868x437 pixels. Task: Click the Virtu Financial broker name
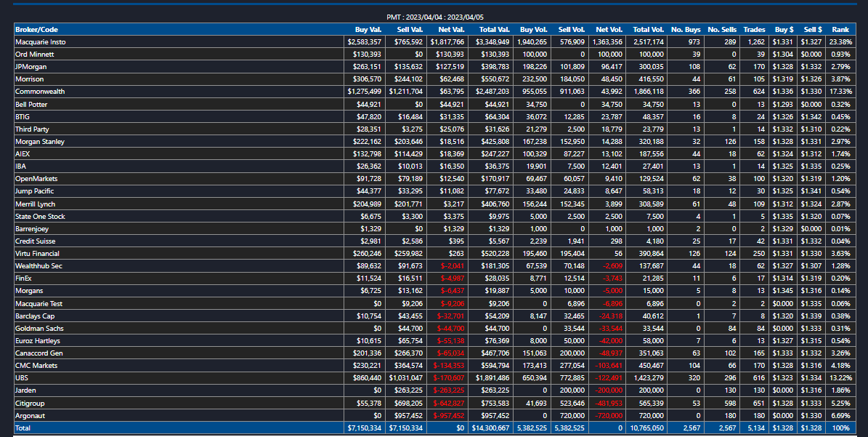pyautogui.click(x=37, y=254)
